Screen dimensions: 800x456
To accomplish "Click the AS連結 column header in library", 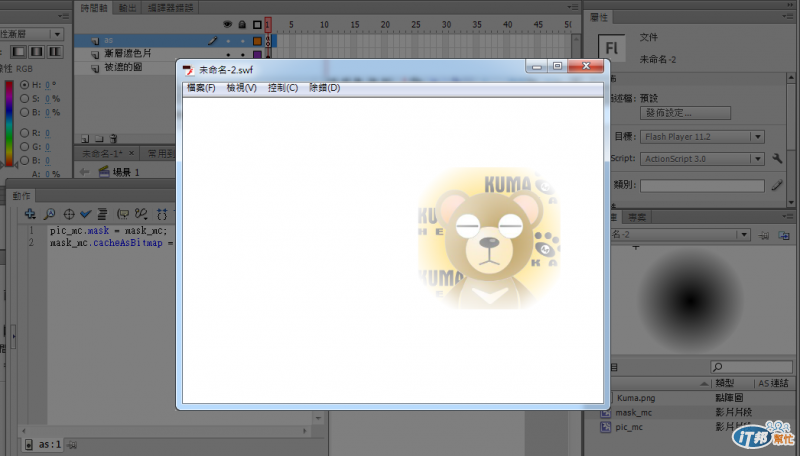I will coord(773,383).
